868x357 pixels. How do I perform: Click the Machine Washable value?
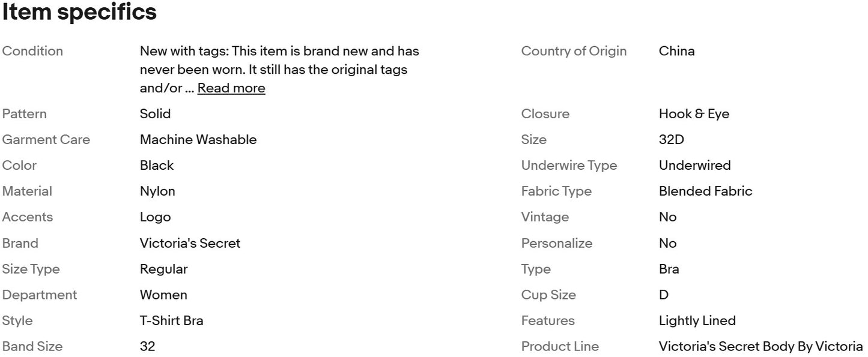coord(198,140)
